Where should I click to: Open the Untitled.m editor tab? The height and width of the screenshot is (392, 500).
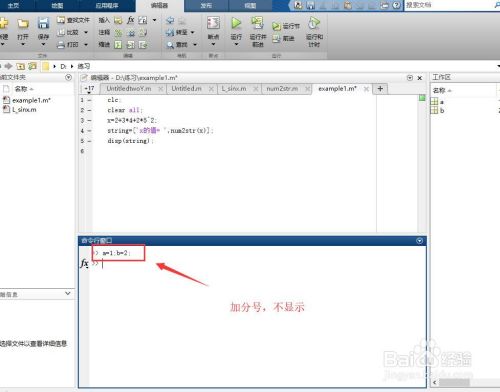click(x=186, y=88)
